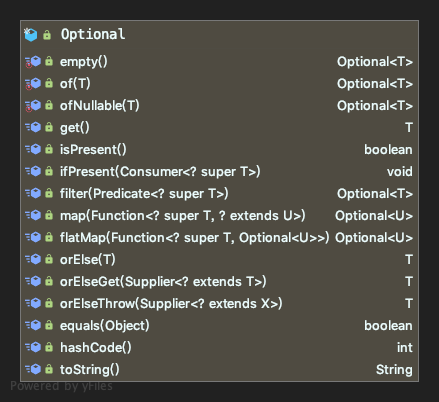Click the Optional class name header
Viewport: 439px width, 402px height.
click(93, 34)
